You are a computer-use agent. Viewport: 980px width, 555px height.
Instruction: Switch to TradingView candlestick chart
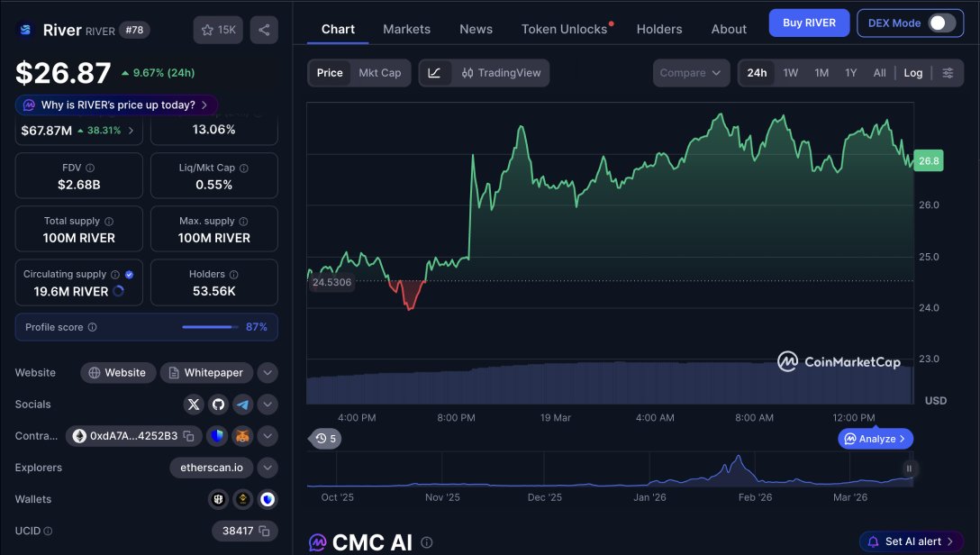click(501, 72)
